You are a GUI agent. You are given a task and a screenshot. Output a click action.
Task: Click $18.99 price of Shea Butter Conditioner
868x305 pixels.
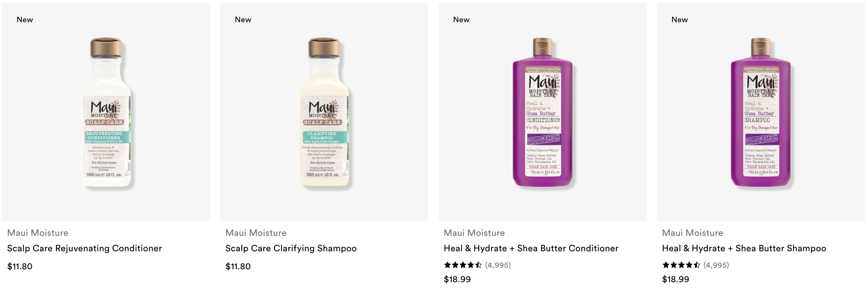coord(457,279)
